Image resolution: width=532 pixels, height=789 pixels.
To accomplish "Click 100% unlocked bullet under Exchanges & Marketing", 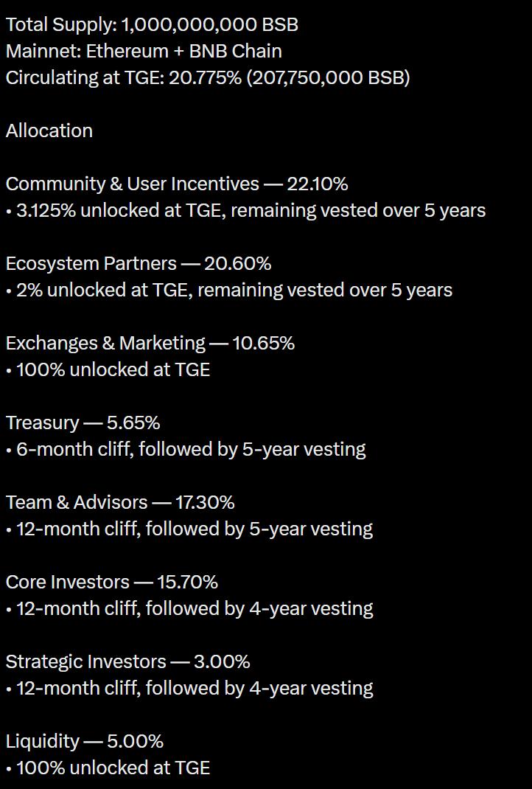I will click(x=108, y=369).
